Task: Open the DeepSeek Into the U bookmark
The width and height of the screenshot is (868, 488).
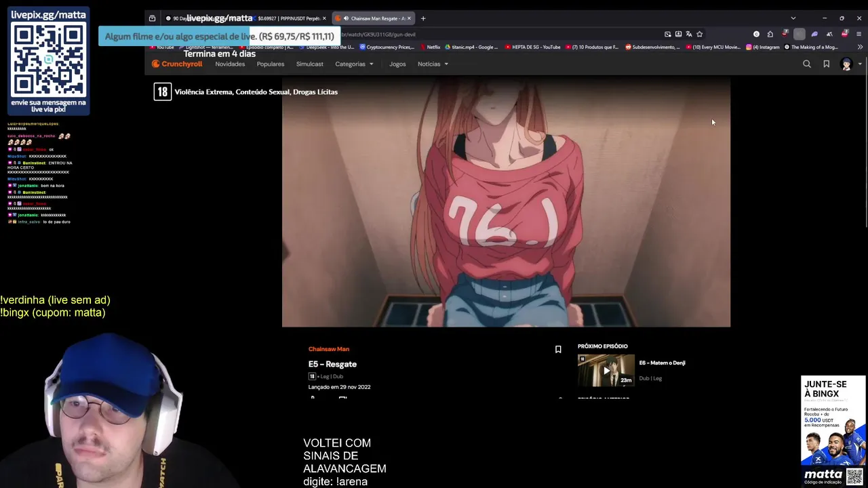Action: pos(326,47)
